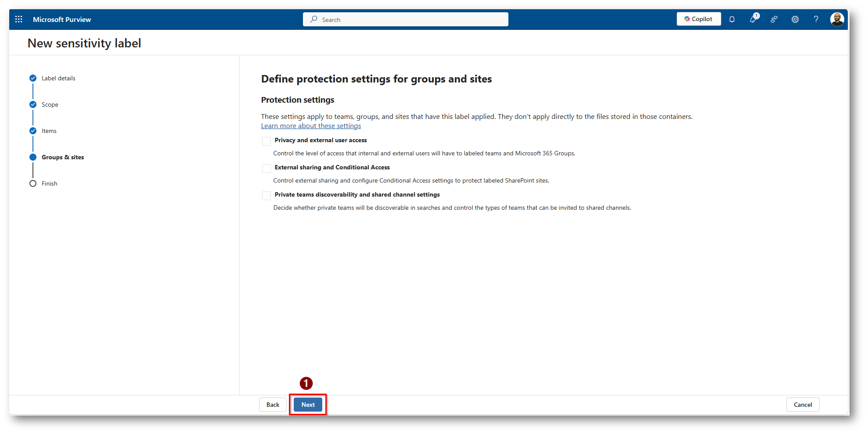Click the Finish wizard step
Viewport: 868px width, 434px height.
[49, 183]
